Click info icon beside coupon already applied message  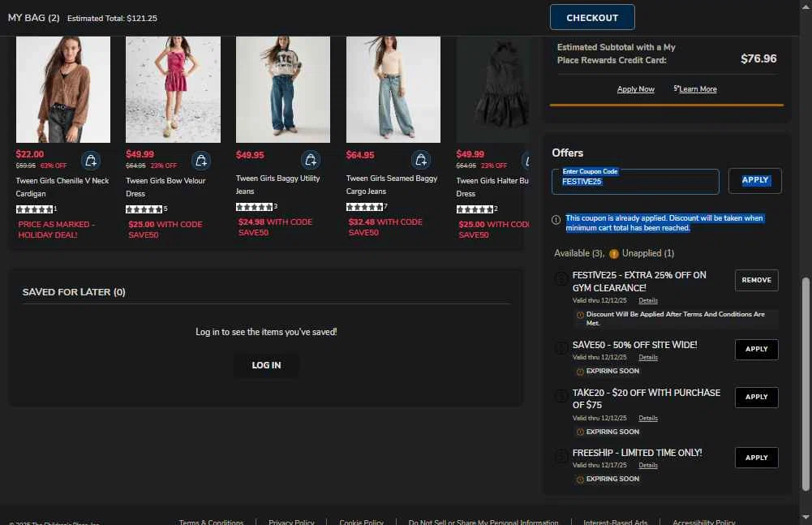click(x=556, y=220)
